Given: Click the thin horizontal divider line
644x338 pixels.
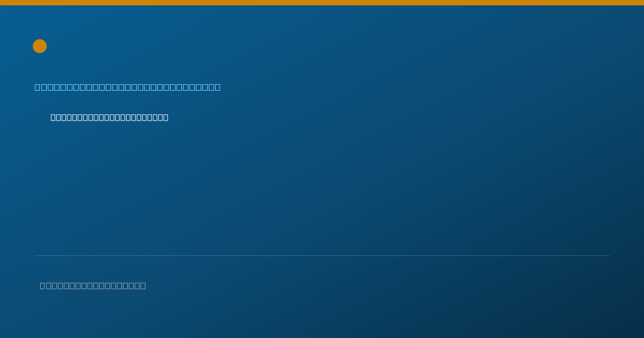Looking at the screenshot, I should click(x=322, y=255).
